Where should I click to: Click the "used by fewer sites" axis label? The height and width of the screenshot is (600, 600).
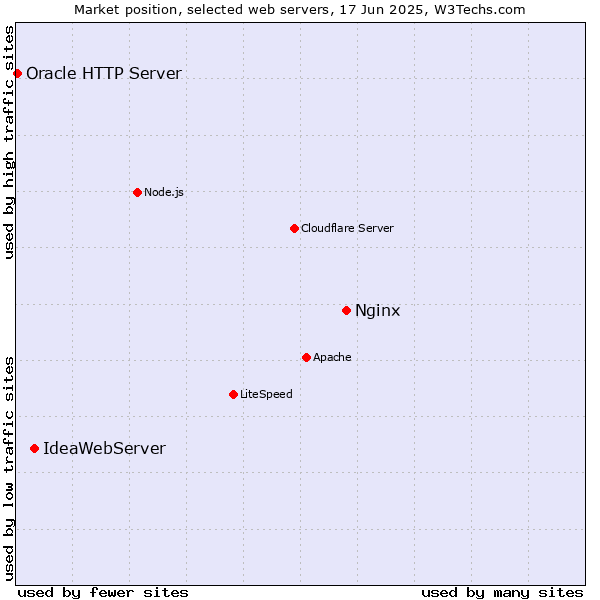[103, 593]
